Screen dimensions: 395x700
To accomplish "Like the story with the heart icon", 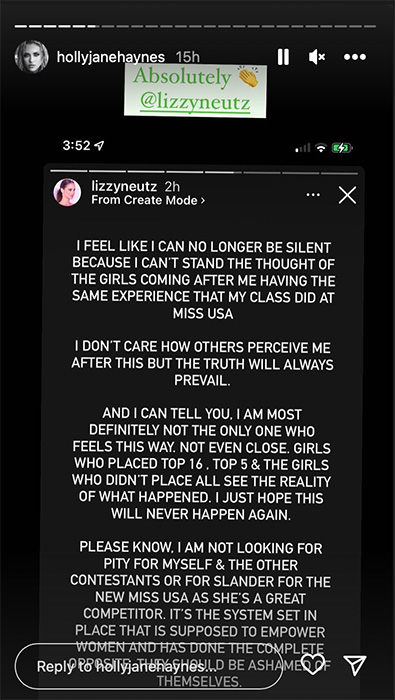I will coord(312,664).
